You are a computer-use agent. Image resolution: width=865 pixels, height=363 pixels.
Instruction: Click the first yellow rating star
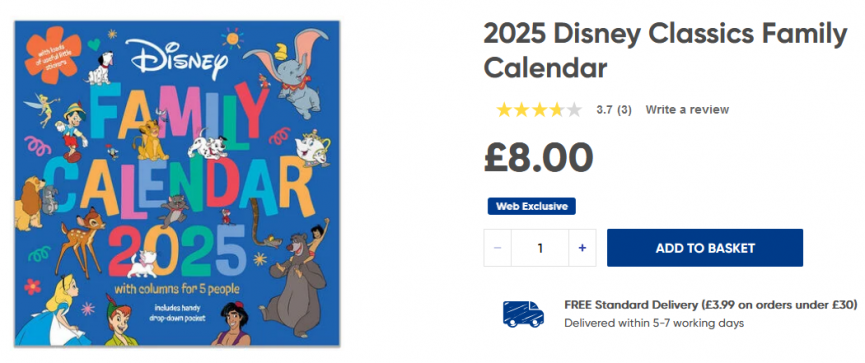click(x=504, y=110)
